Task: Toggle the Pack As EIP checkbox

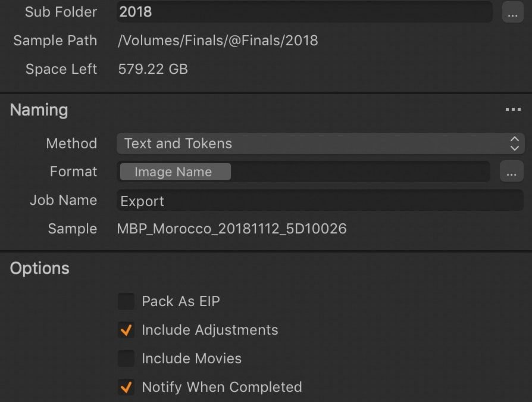Action: pos(126,301)
